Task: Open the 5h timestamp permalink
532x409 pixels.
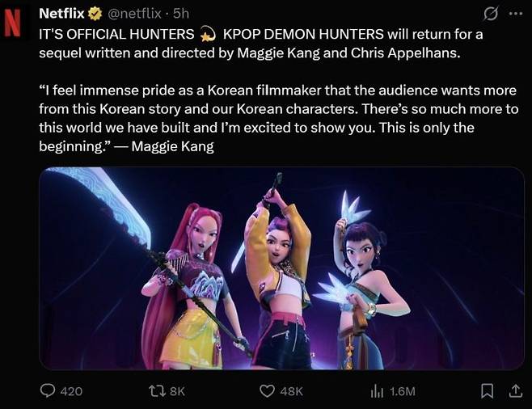Action: click(x=181, y=14)
